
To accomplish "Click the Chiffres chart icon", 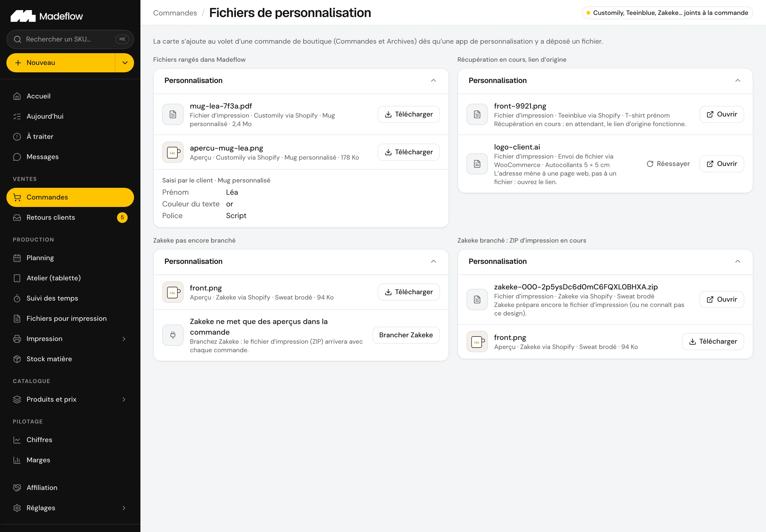I will click(x=17, y=440).
